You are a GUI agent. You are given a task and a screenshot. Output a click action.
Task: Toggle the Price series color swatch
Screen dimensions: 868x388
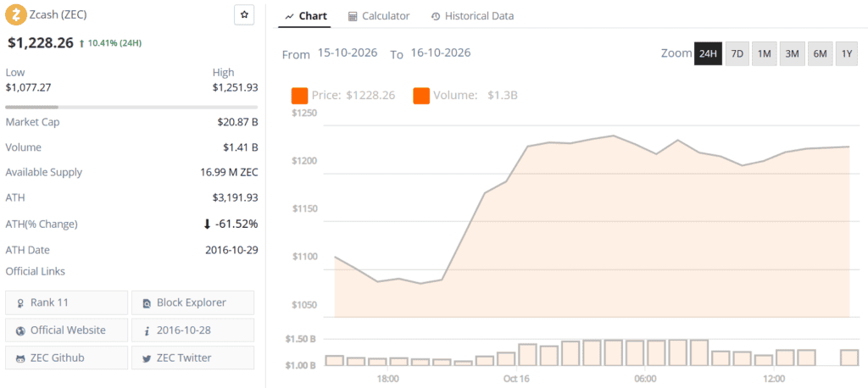[299, 96]
